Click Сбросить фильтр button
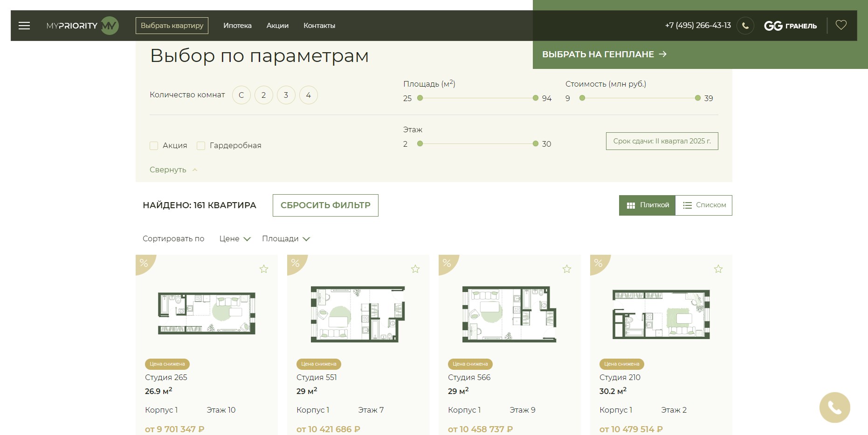868x435 pixels. click(x=325, y=205)
